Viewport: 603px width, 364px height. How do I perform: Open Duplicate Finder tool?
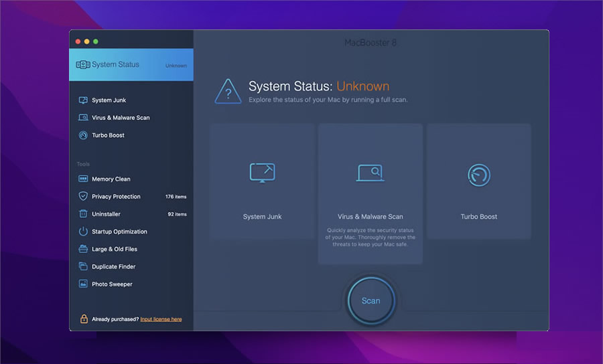113,266
